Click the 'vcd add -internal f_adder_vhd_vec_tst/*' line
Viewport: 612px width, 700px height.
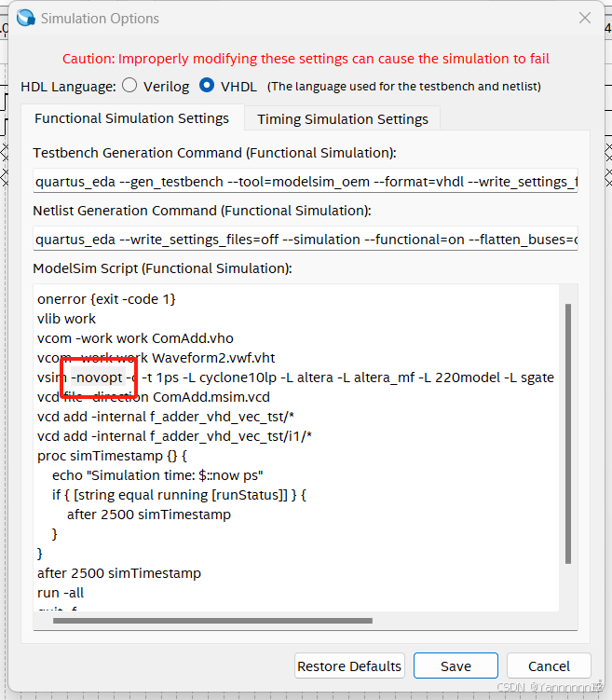[166, 417]
